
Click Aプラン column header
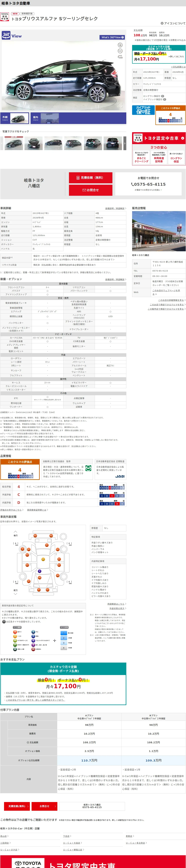pyautogui.click(x=89, y=717)
